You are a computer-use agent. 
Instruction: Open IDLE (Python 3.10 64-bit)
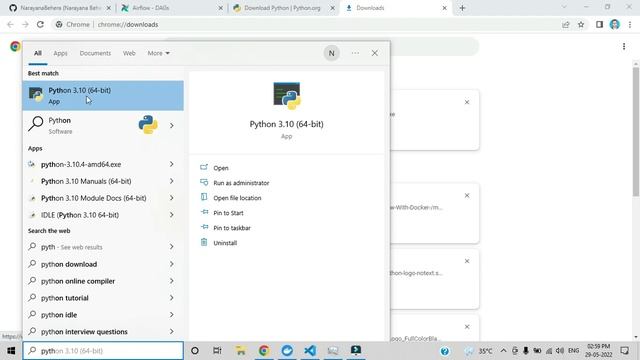[x=95, y=215]
